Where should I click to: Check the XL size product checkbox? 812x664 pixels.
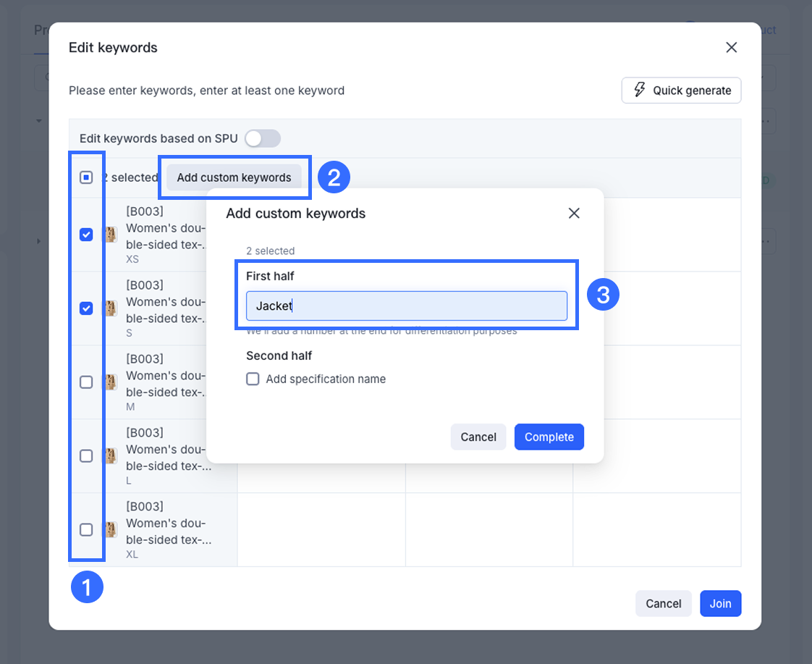point(86,530)
